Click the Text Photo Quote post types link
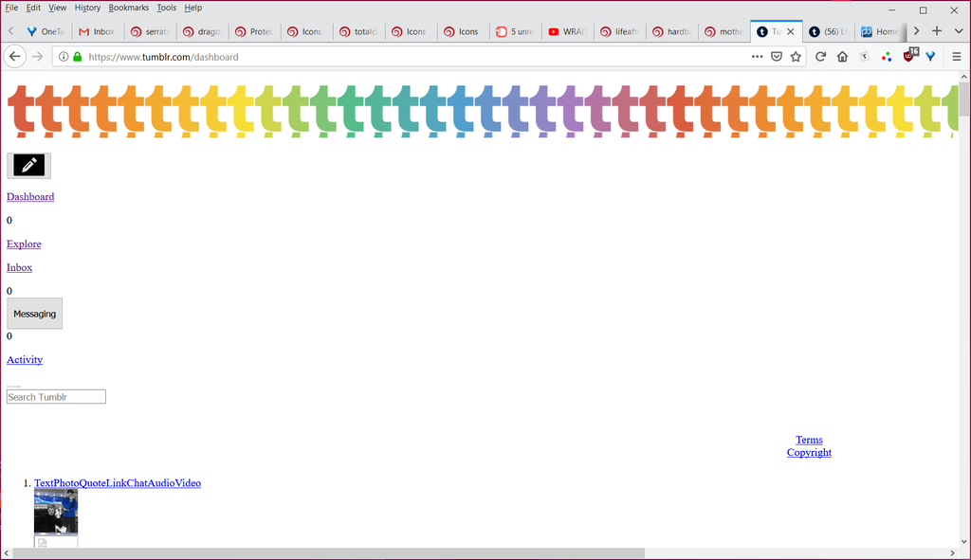This screenshot has width=971, height=560. [118, 483]
